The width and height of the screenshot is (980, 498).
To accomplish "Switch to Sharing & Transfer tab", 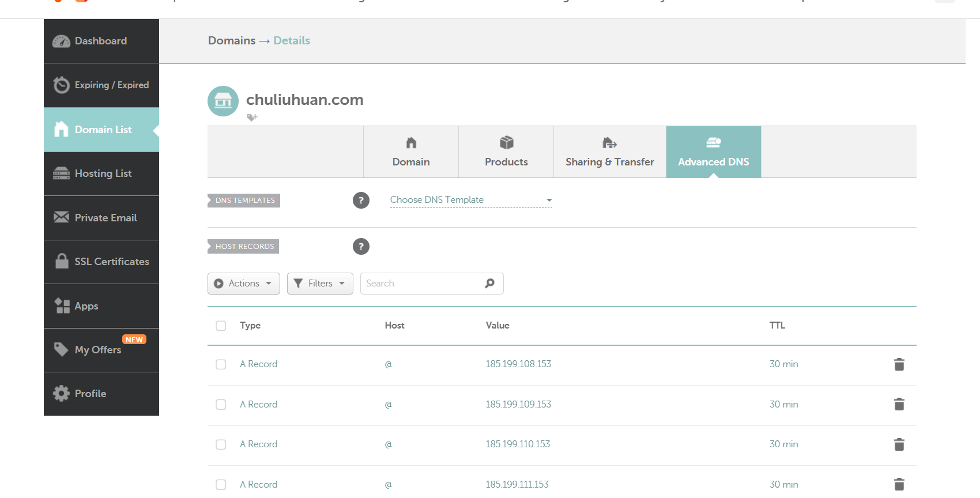I will (x=610, y=152).
